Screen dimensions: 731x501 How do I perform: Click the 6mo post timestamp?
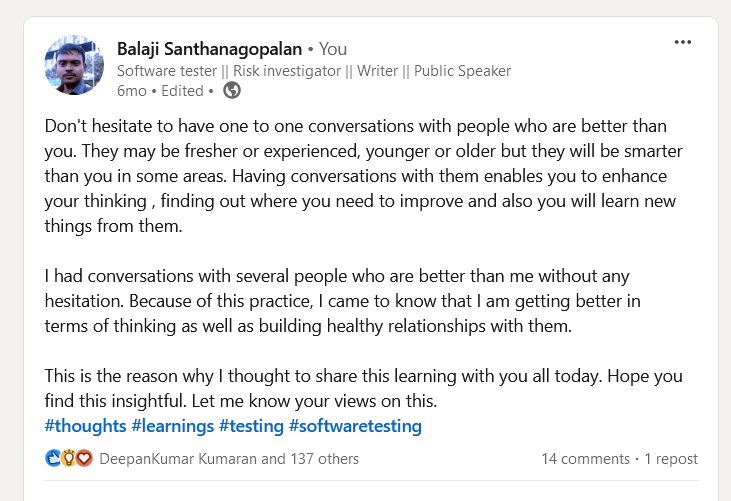pos(131,91)
